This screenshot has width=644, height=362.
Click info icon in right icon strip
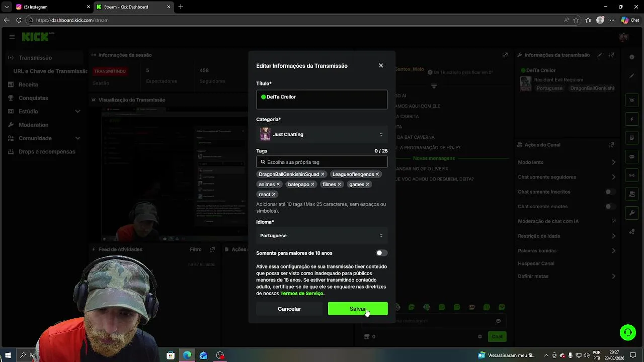point(632,57)
